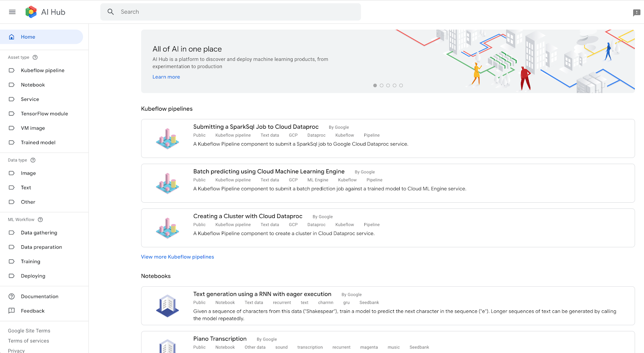Open Text generation using a RNN title

pyautogui.click(x=262, y=294)
